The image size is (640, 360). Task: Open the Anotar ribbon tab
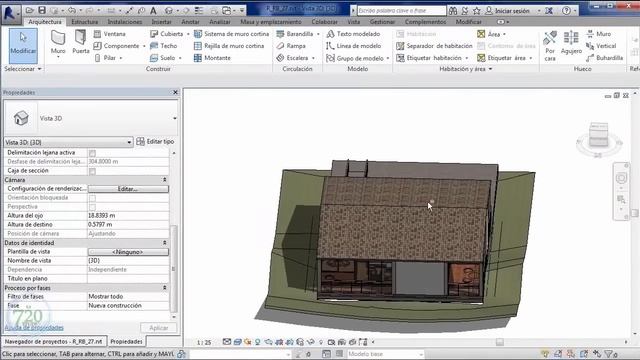190,22
